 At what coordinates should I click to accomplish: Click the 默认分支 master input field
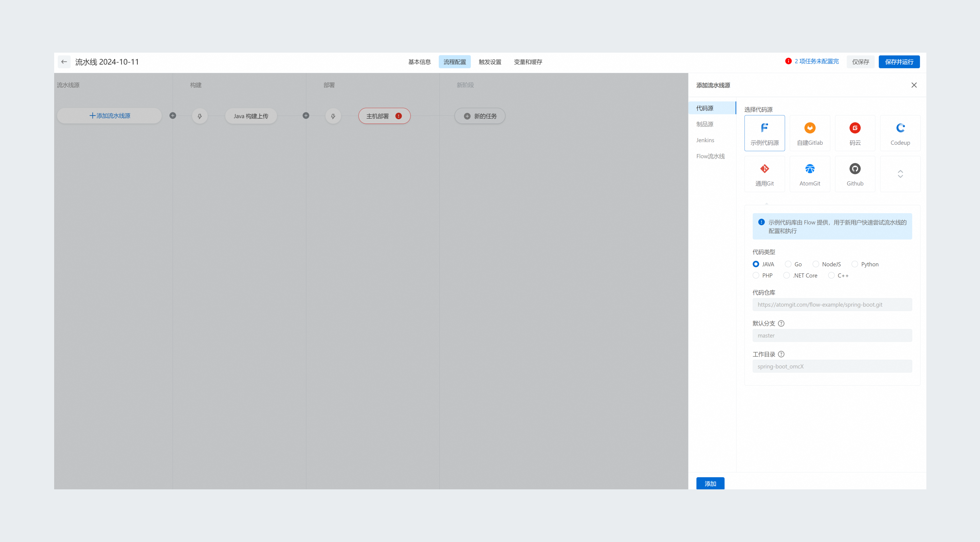(x=832, y=335)
